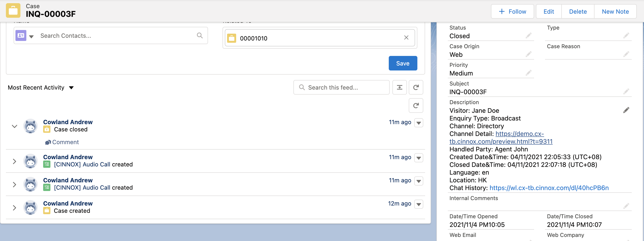
Task: Open contact type dropdown arrow
Action: tap(31, 37)
